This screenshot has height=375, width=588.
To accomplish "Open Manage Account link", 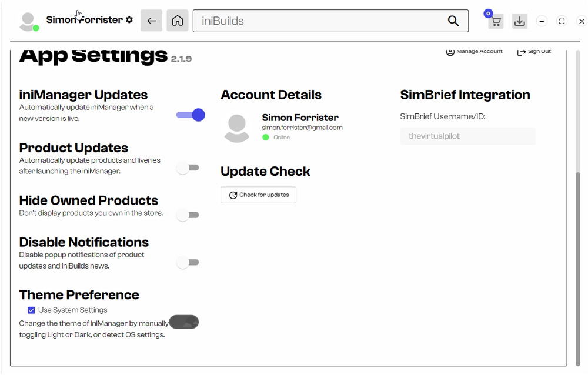I will point(474,52).
